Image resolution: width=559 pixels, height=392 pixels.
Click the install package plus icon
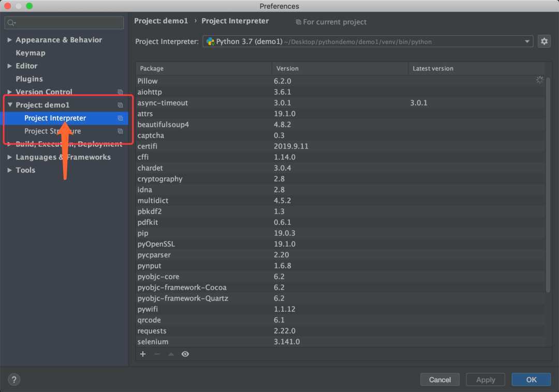(x=143, y=354)
